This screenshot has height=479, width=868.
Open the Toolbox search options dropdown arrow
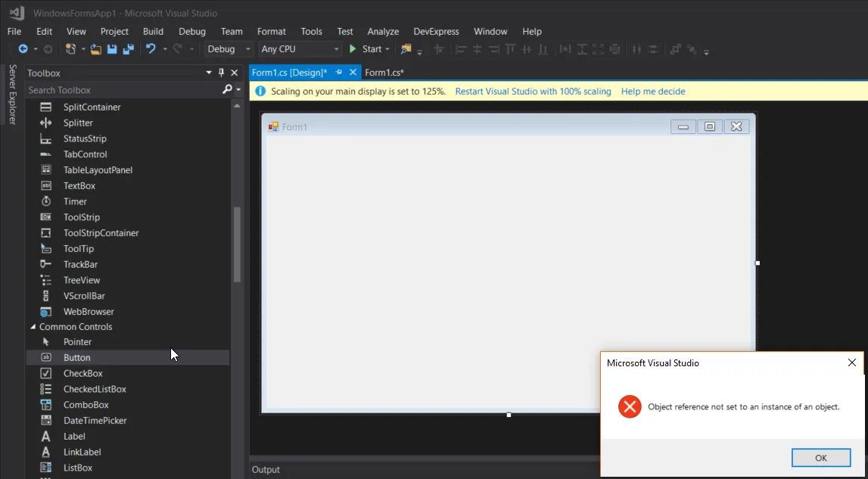[238, 90]
